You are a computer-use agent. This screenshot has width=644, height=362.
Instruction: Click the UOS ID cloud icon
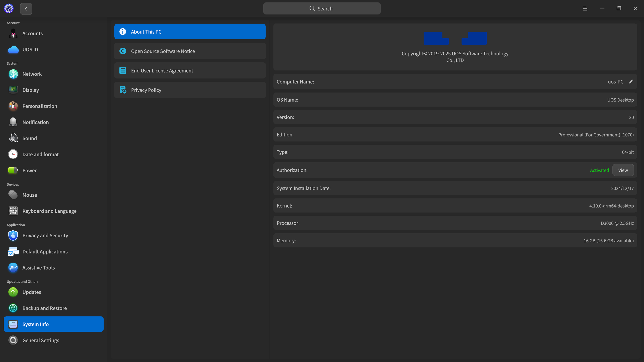[13, 50]
